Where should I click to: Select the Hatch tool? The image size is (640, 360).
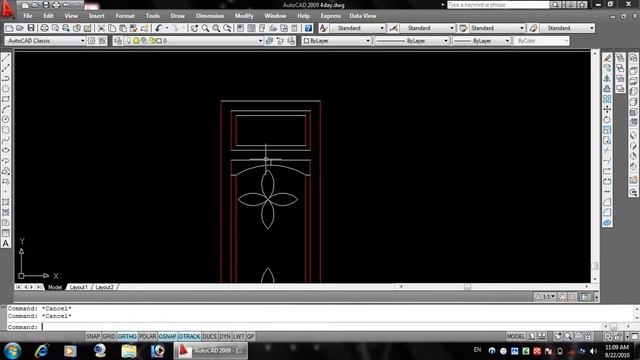(x=6, y=202)
